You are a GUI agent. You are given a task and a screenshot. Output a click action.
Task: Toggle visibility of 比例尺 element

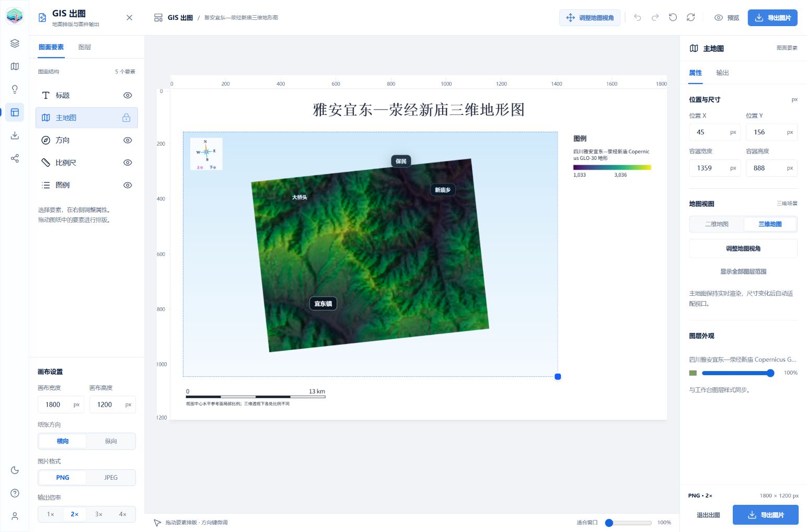pyautogui.click(x=128, y=163)
